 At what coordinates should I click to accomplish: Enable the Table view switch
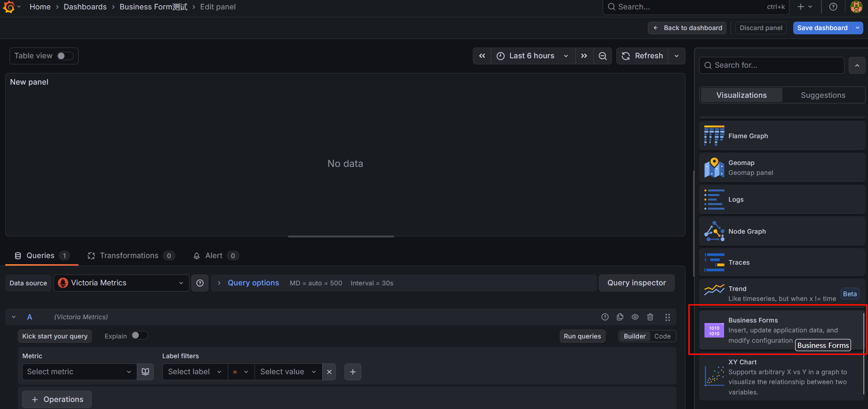pos(65,56)
